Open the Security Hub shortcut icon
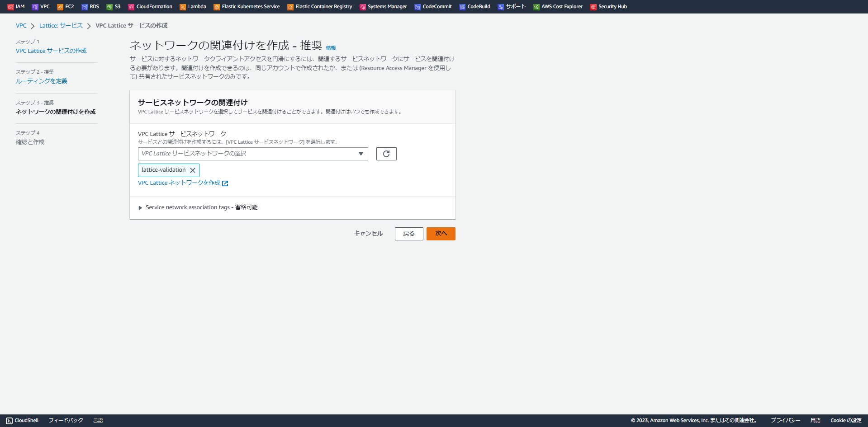Screen dimensions: 868x427 (593, 7)
